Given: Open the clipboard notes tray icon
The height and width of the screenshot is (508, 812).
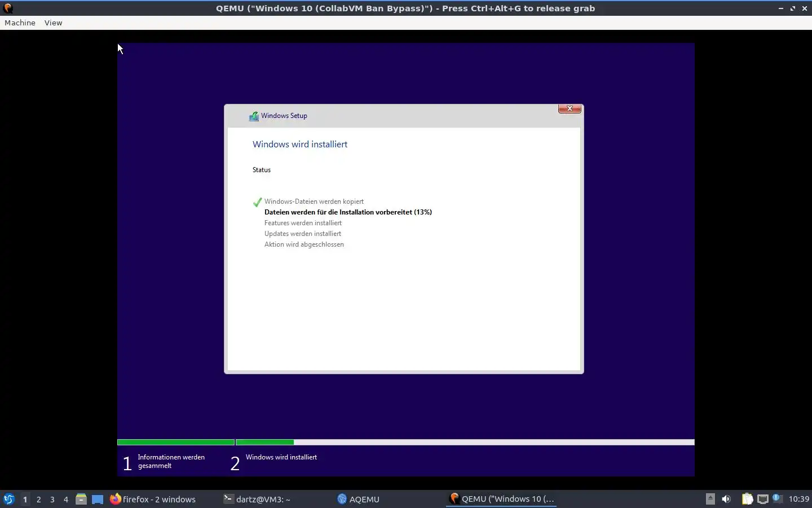Looking at the screenshot, I should (747, 499).
